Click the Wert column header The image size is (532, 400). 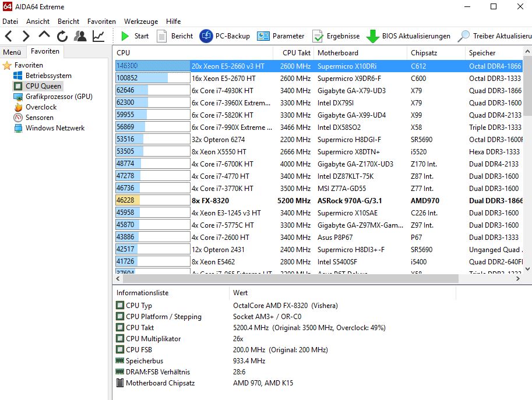pyautogui.click(x=343, y=293)
